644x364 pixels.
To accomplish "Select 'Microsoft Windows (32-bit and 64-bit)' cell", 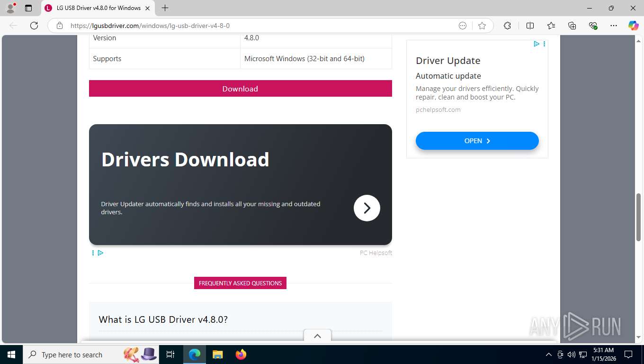I will point(316,59).
